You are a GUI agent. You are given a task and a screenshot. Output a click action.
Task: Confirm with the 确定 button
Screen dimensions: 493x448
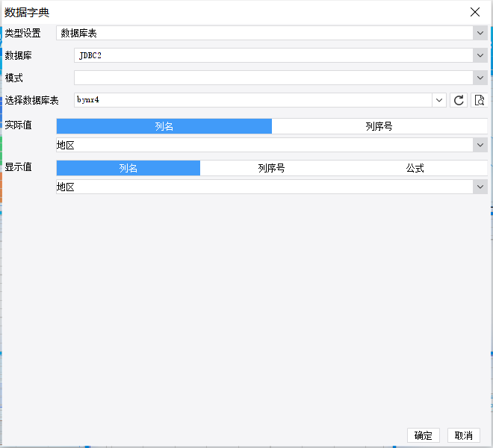click(424, 435)
